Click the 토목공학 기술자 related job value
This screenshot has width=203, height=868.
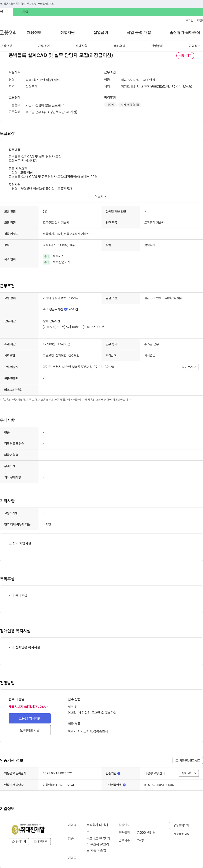(154, 223)
